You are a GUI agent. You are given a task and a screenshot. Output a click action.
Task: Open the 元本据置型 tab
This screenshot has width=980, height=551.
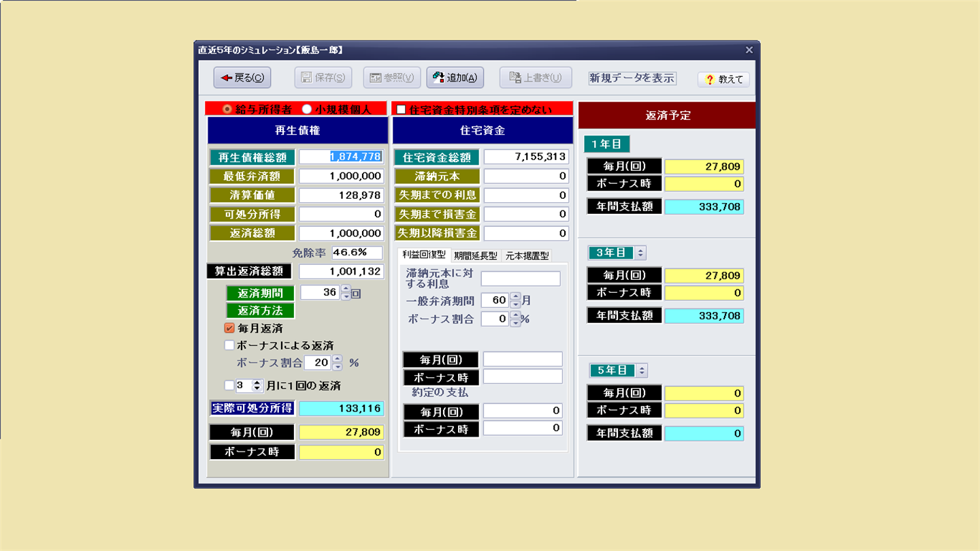pyautogui.click(x=527, y=256)
